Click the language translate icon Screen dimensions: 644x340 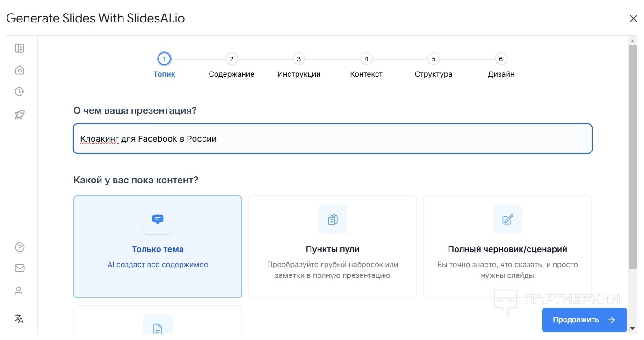pyautogui.click(x=19, y=318)
